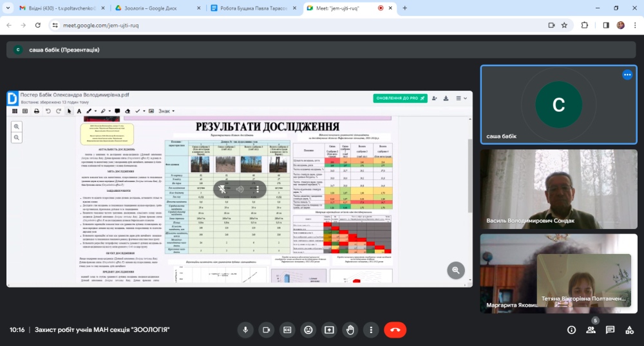Open more options in the call bar
This screenshot has width=644, height=346.
(371, 330)
